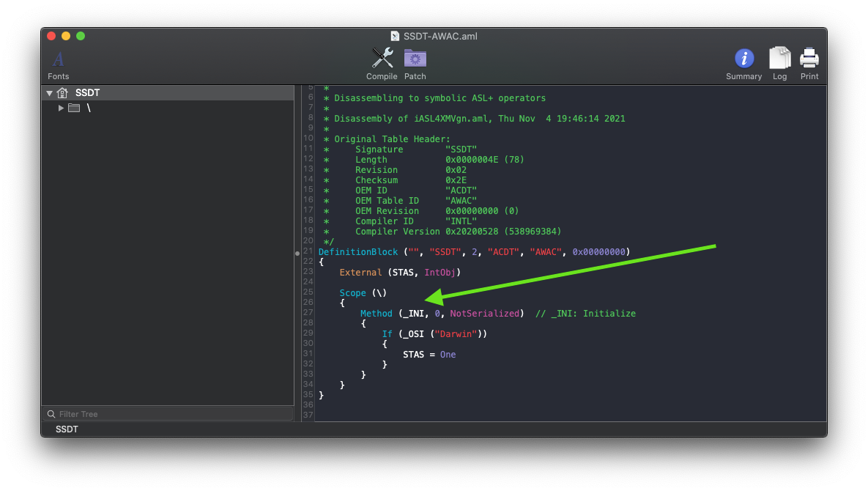
Task: Expand the backslash scope folder
Action: point(61,108)
